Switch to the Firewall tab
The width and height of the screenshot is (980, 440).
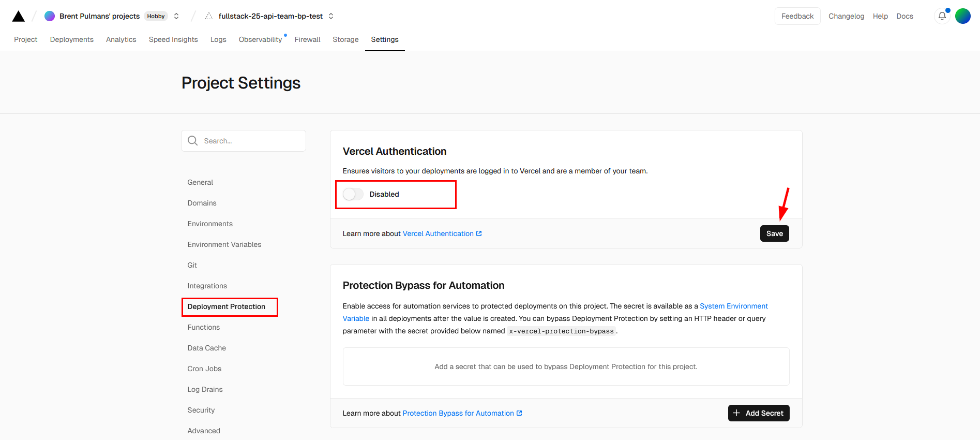[308, 39]
